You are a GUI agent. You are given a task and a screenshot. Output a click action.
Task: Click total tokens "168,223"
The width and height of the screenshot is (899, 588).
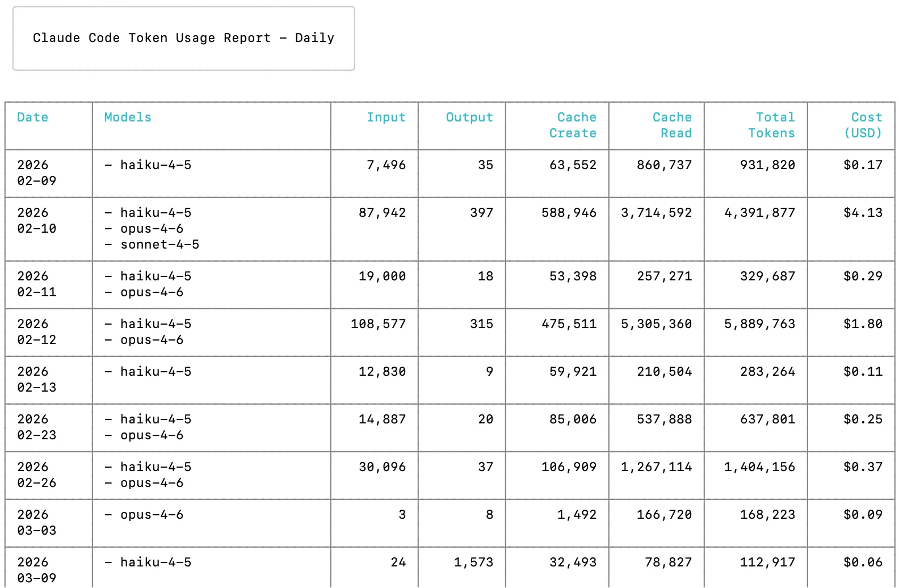[x=767, y=515]
